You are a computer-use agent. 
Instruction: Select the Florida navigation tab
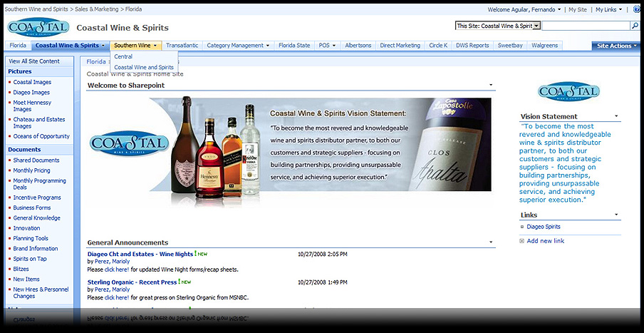point(18,46)
